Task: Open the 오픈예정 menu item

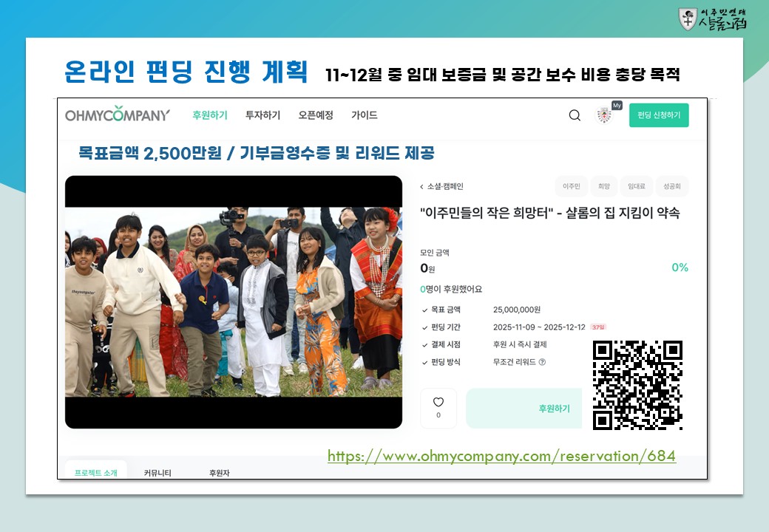Action: point(316,115)
